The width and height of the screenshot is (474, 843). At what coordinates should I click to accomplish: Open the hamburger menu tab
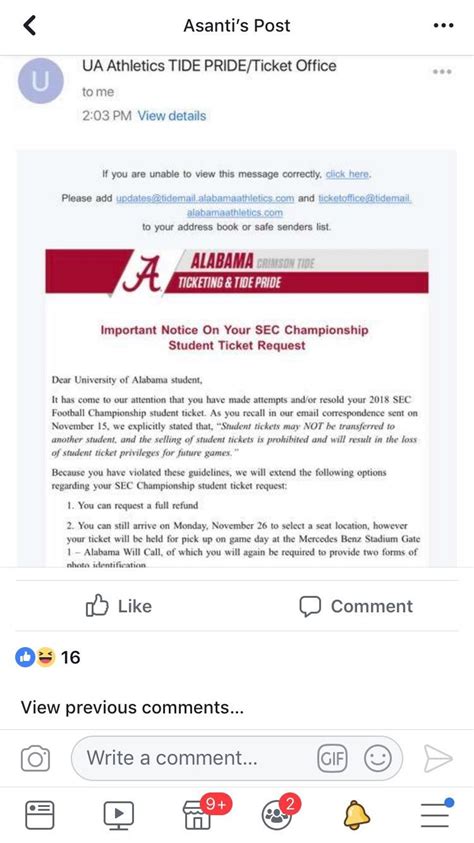435,814
